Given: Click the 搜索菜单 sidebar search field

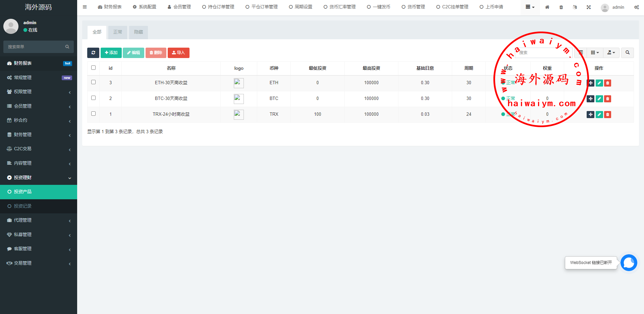Looking at the screenshot, I should [35, 47].
